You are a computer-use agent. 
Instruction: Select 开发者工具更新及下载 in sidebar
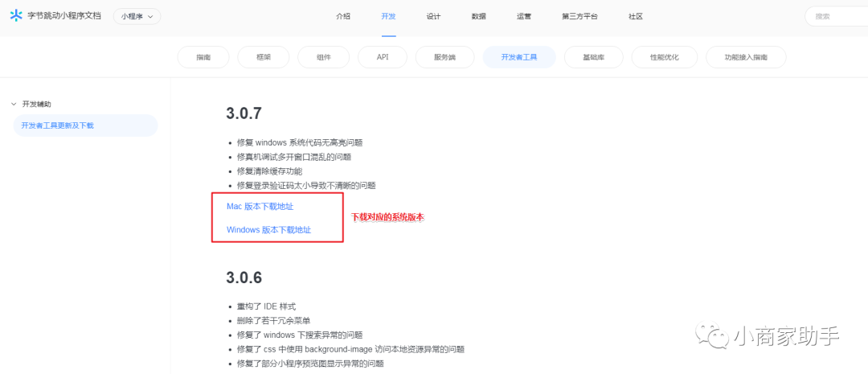[85, 125]
